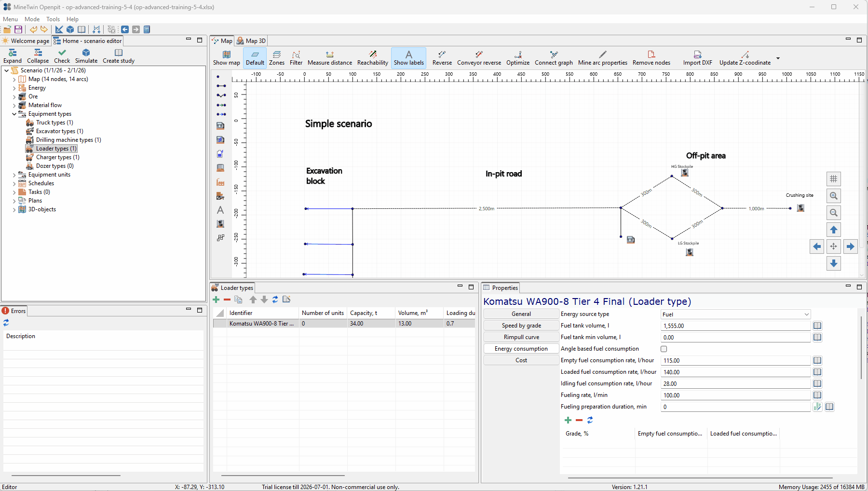Expand the Ore tree node

tap(14, 96)
